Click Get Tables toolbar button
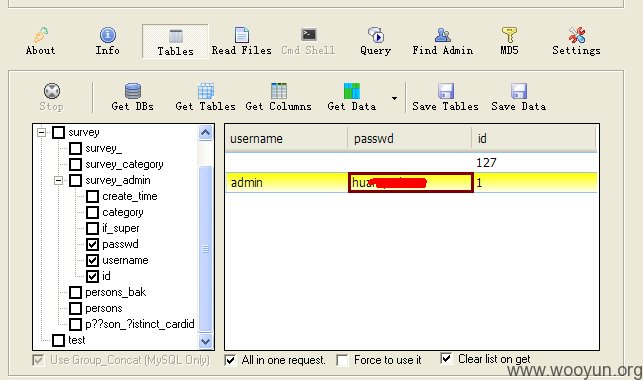This screenshot has height=380, width=643. (205, 98)
